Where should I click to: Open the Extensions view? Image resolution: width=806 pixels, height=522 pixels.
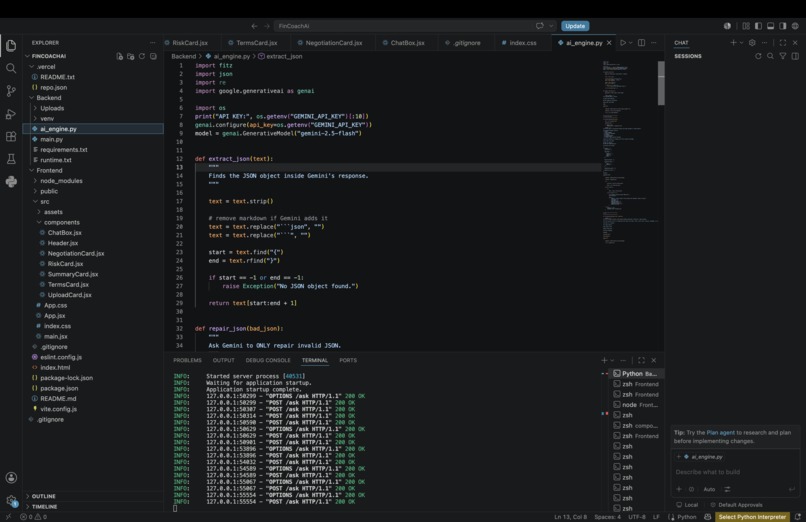(x=11, y=137)
